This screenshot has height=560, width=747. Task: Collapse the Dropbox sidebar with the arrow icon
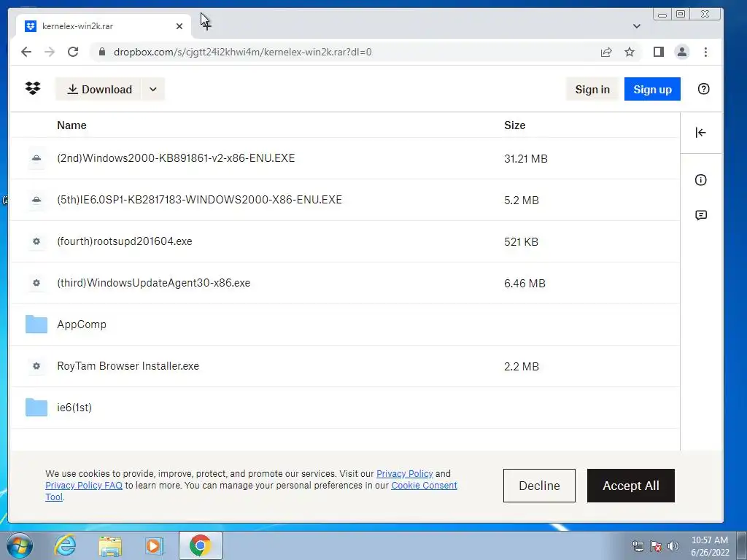[700, 133]
